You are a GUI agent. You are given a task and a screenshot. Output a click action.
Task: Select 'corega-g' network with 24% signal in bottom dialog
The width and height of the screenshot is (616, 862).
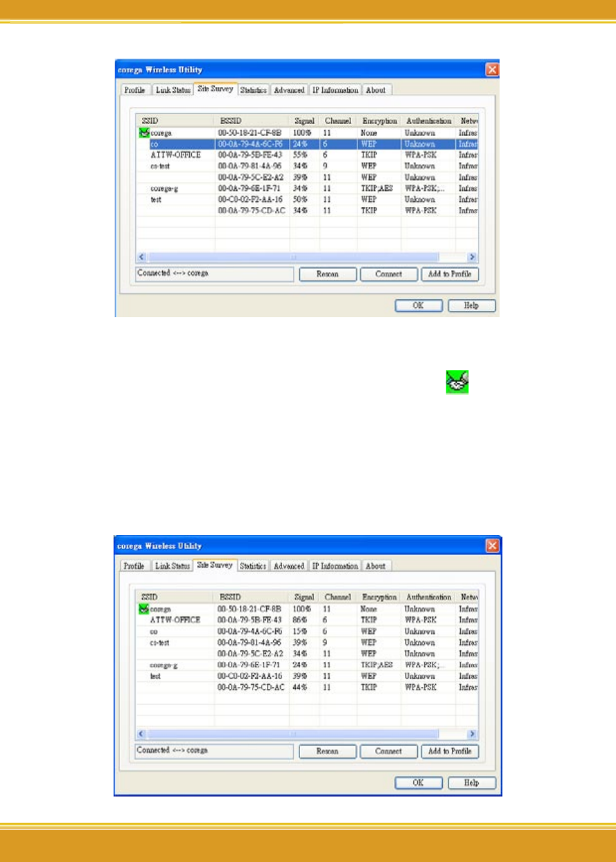point(307,665)
